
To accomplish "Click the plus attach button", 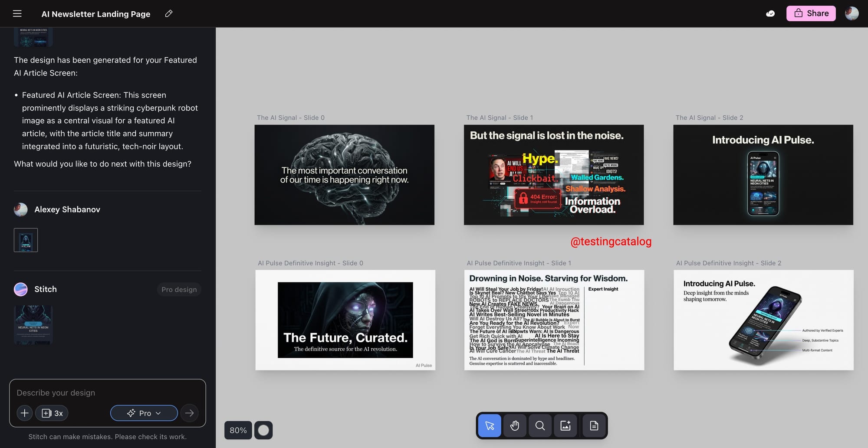I will (x=25, y=413).
